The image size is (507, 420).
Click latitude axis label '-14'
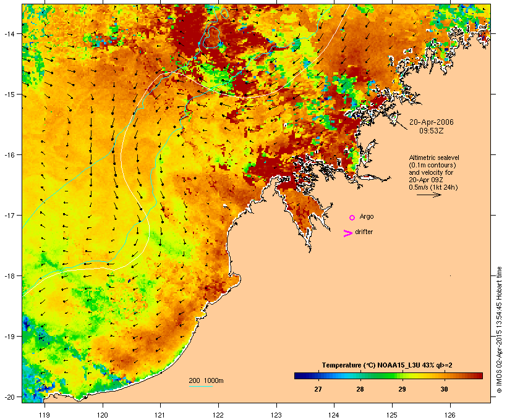9,33
